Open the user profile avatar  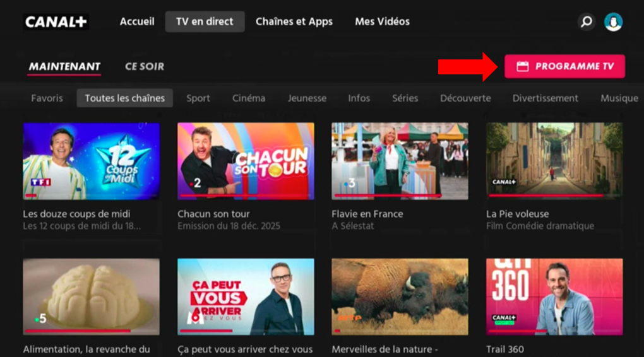613,22
